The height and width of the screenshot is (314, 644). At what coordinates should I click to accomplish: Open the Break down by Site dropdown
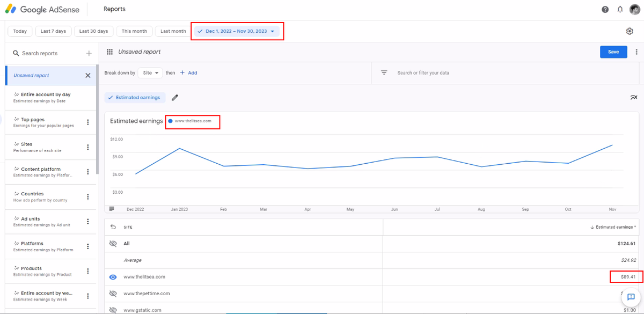coord(150,72)
